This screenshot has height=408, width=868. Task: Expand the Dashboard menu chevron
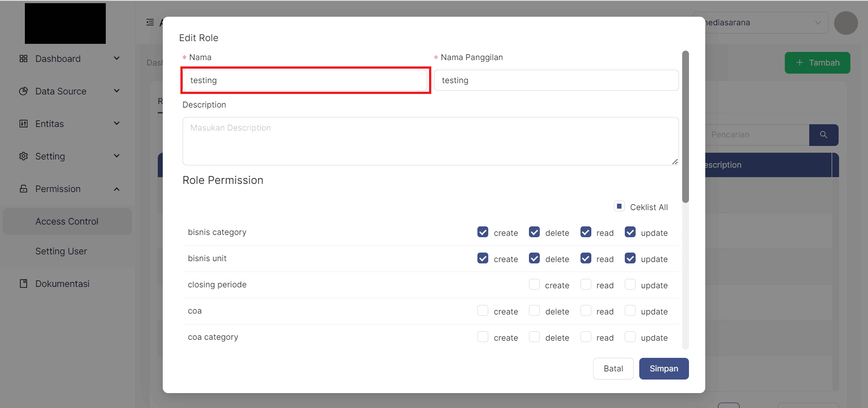pyautogui.click(x=117, y=58)
